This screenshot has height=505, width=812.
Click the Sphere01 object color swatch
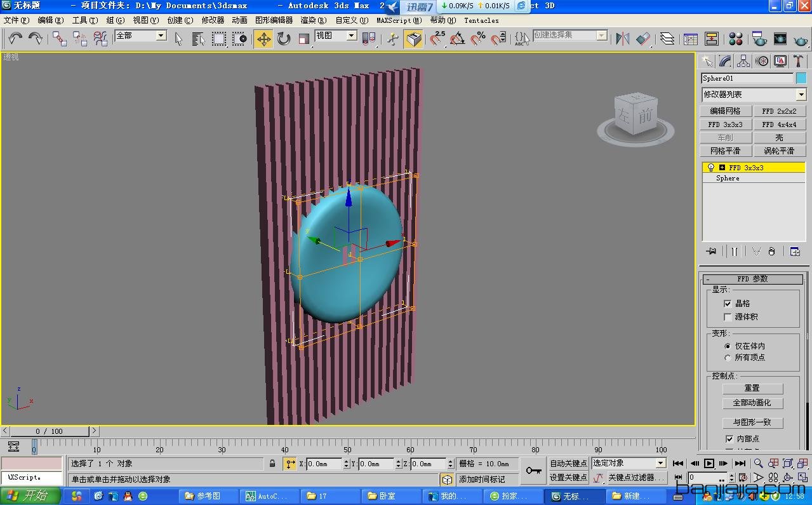[x=801, y=78]
